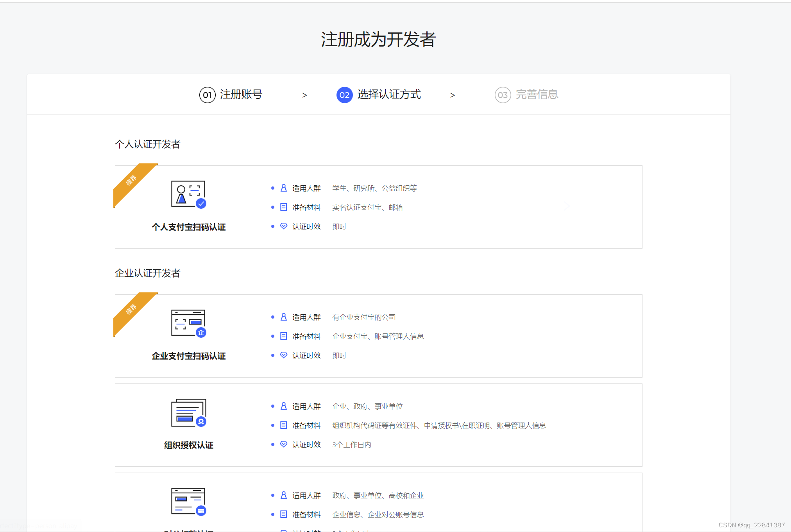The height and width of the screenshot is (532, 791).
Task: Click person icon beside 适用人群 in personal card
Action: (284, 188)
